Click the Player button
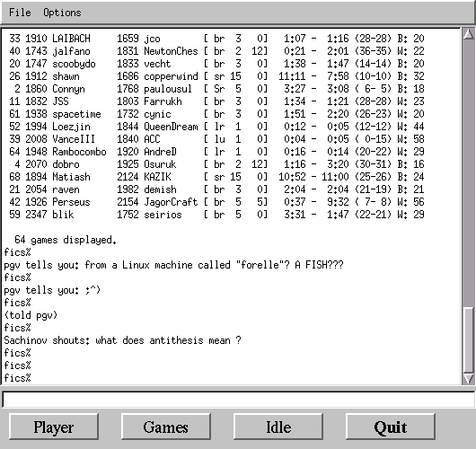Screen dimensions: 476x449 [x=54, y=427]
